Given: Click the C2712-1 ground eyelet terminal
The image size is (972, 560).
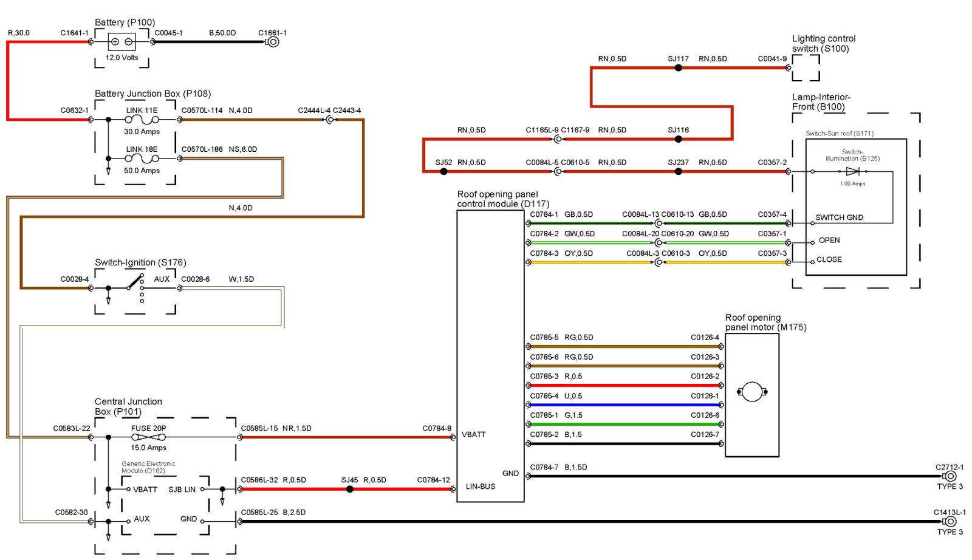Looking at the screenshot, I should [x=950, y=477].
